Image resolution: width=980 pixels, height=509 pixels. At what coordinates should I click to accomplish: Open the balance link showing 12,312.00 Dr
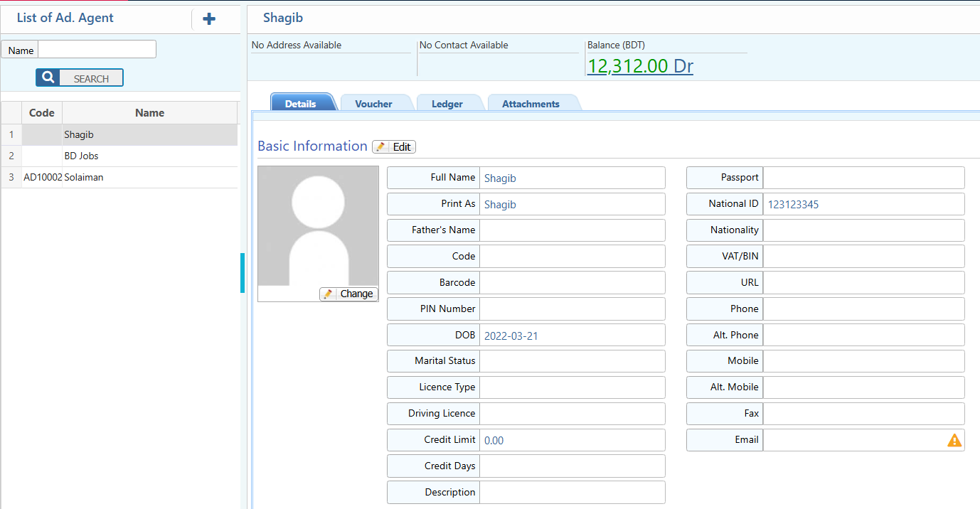(x=639, y=65)
